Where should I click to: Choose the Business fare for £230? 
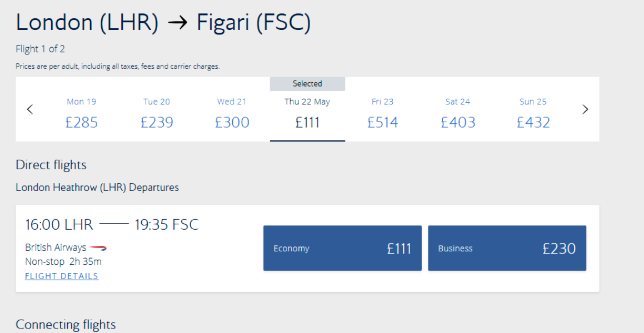coord(507,248)
